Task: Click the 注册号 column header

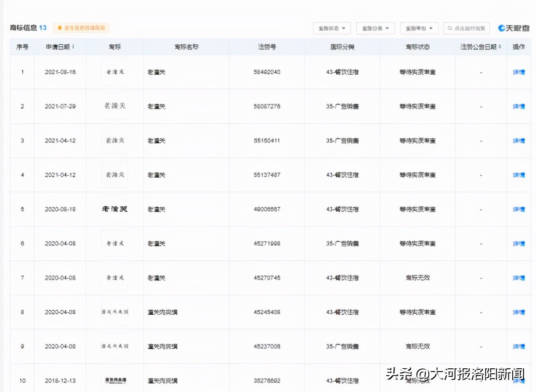Action: (267, 46)
